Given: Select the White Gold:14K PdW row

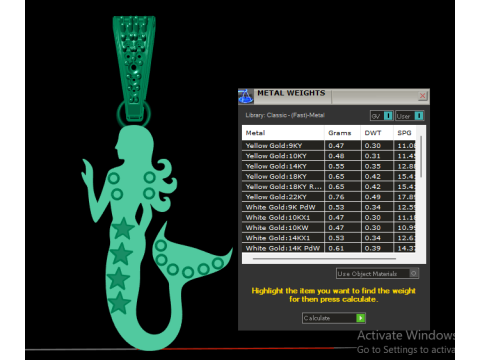Looking at the screenshot, I should pos(329,248).
